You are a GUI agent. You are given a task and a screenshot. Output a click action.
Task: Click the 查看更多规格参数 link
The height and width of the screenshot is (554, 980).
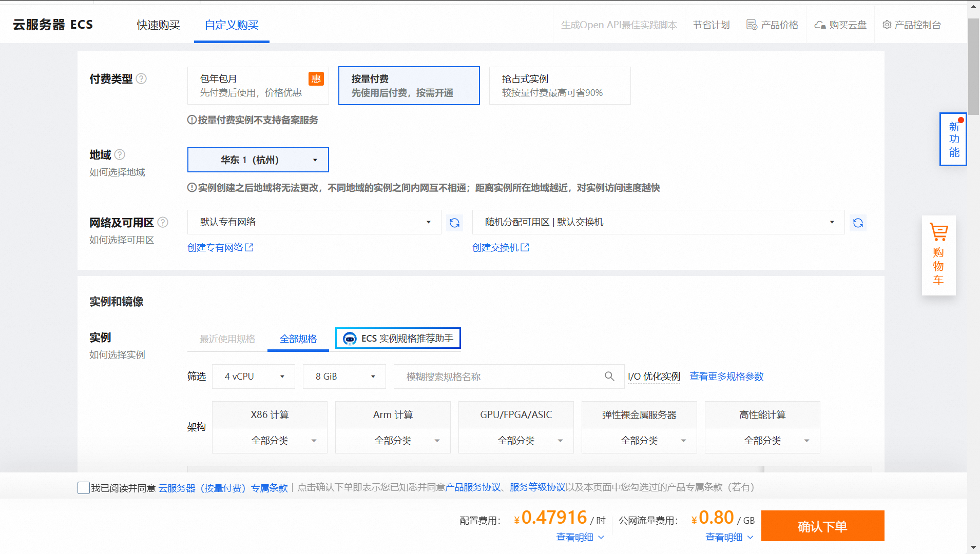pyautogui.click(x=726, y=377)
